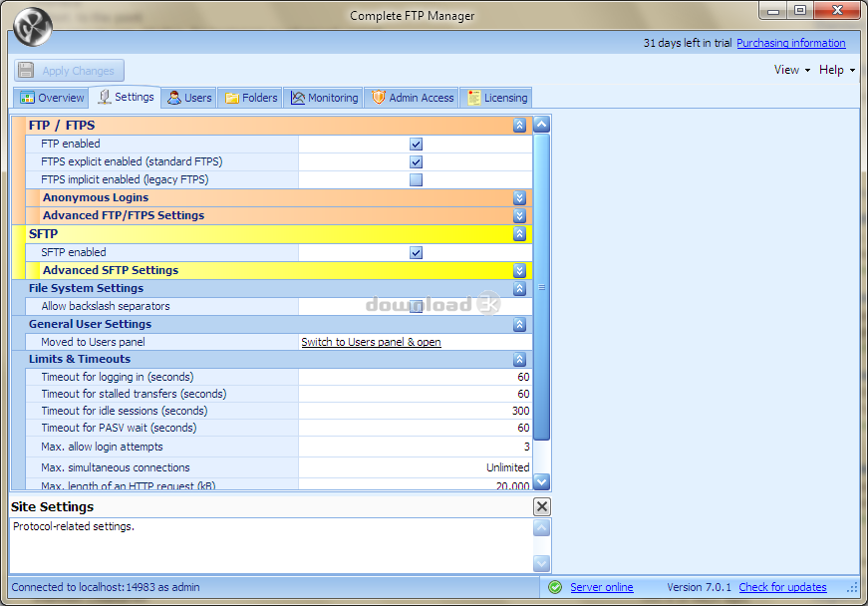This screenshot has width=868, height=606.
Task: Click the settings list scroll up arrow
Action: (x=542, y=125)
